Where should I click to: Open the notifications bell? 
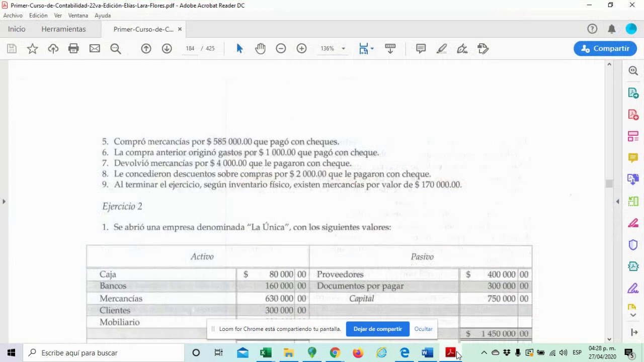612,29
